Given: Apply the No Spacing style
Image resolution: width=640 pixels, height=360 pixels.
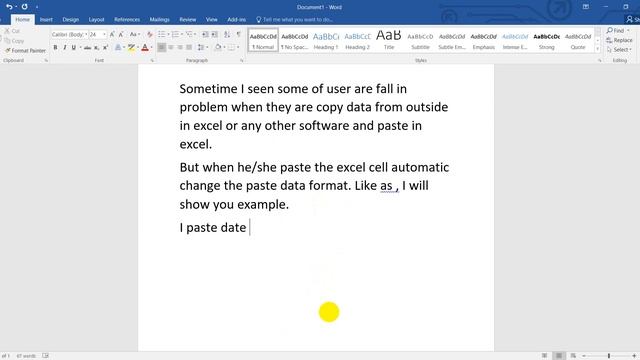Looking at the screenshot, I should coord(295,40).
